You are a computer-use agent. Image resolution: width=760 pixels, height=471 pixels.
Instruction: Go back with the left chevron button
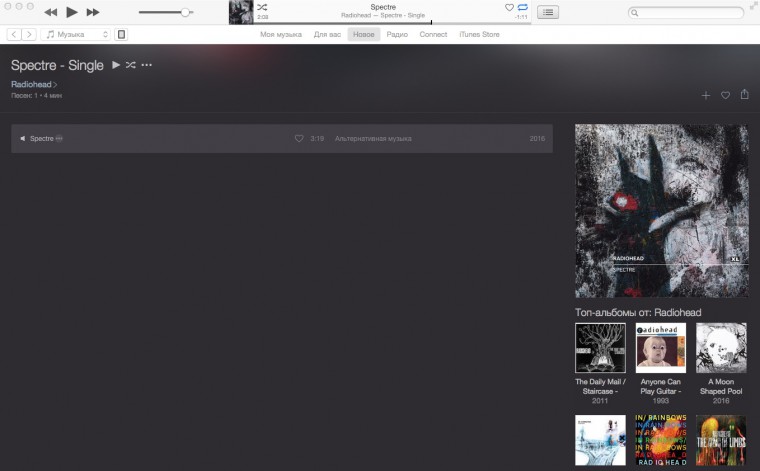14,34
